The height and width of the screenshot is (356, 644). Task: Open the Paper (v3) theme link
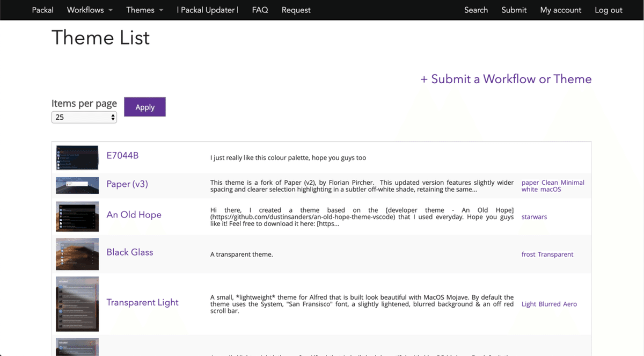click(127, 184)
